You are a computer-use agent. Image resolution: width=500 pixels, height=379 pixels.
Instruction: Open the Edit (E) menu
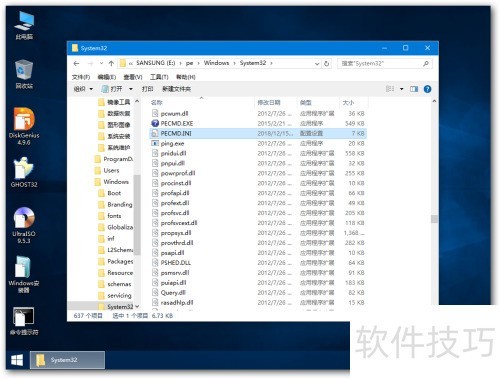click(x=107, y=77)
